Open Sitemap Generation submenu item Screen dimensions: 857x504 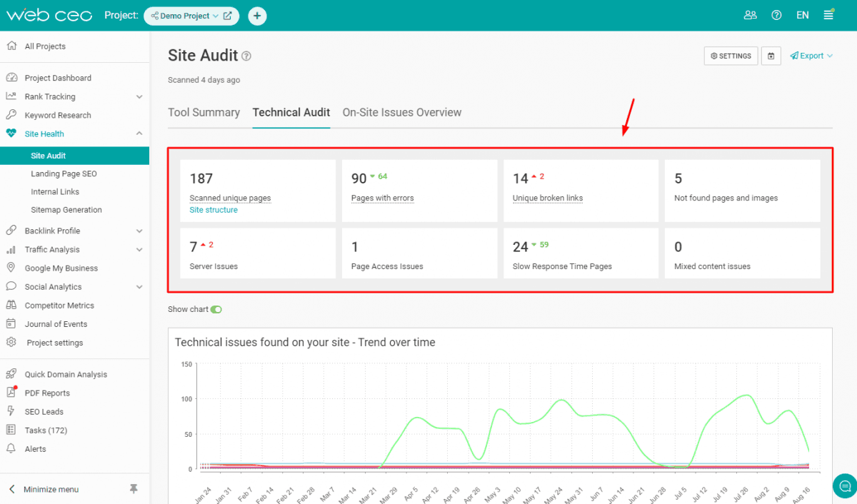coord(66,210)
